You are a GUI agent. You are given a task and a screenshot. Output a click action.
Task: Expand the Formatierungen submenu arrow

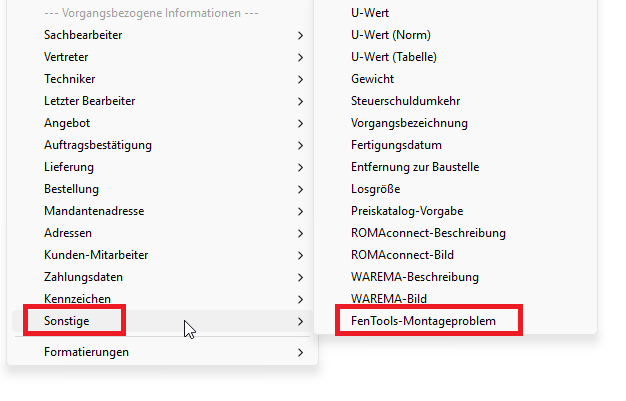pos(300,352)
